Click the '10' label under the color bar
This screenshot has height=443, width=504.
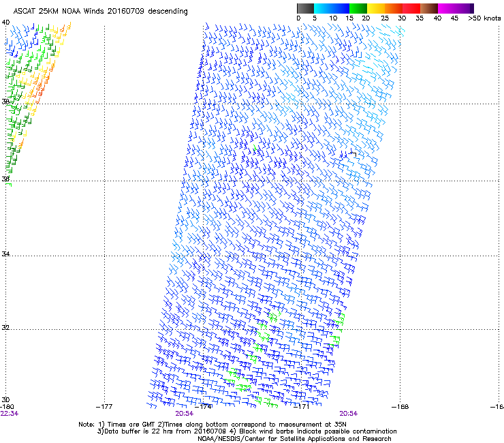[333, 18]
